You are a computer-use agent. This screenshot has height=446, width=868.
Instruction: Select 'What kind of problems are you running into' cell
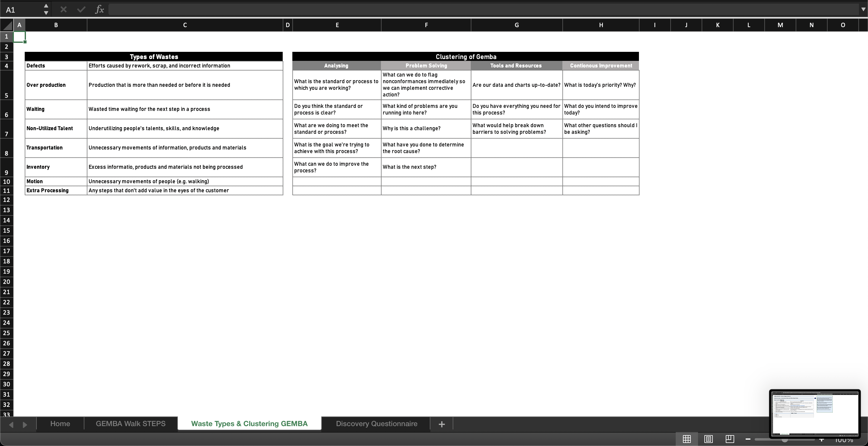click(426, 109)
